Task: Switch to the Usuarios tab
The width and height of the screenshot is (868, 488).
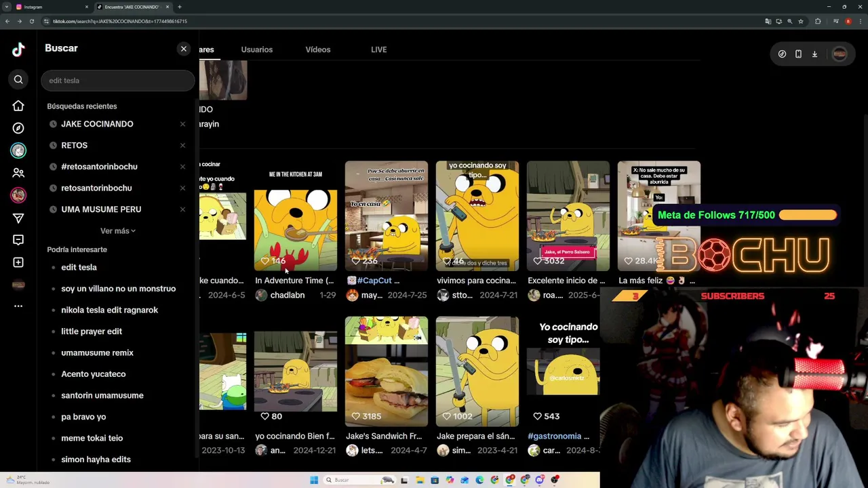Action: pyautogui.click(x=257, y=49)
